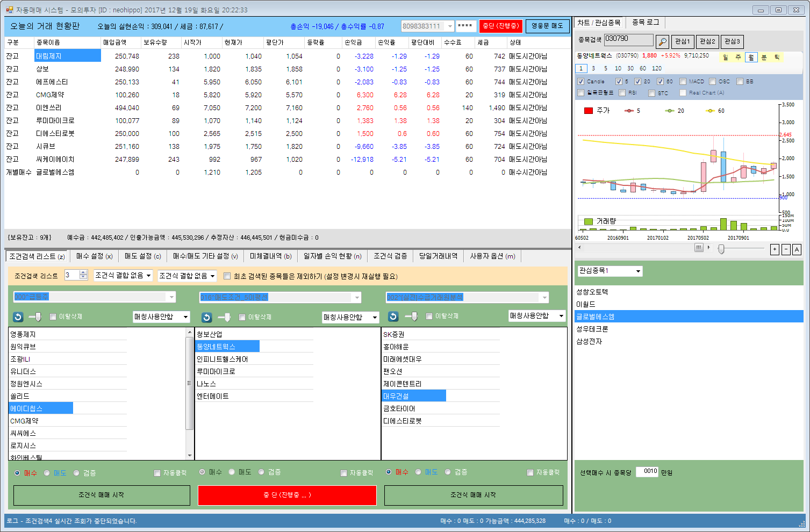This screenshot has height=532, width=810.
Task: Select 동양네트웍스 in the second condition list
Action: tap(227, 347)
